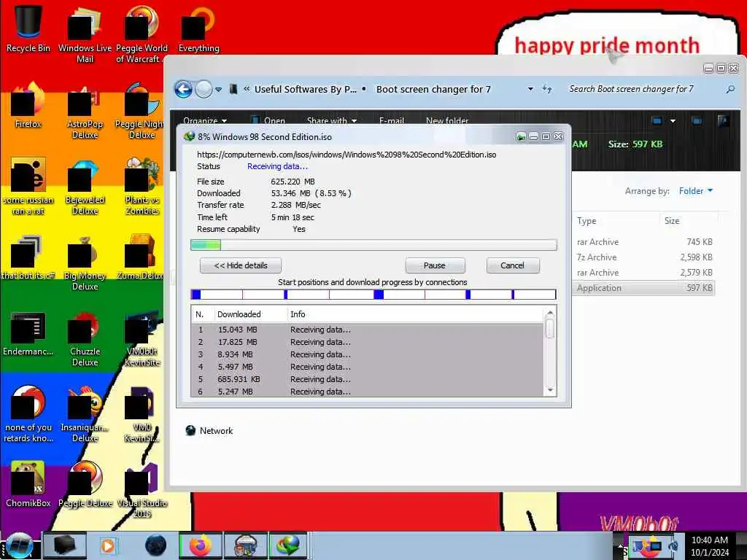Click the Explorer refresh address icon
This screenshot has height=560, width=747.
pos(547,89)
